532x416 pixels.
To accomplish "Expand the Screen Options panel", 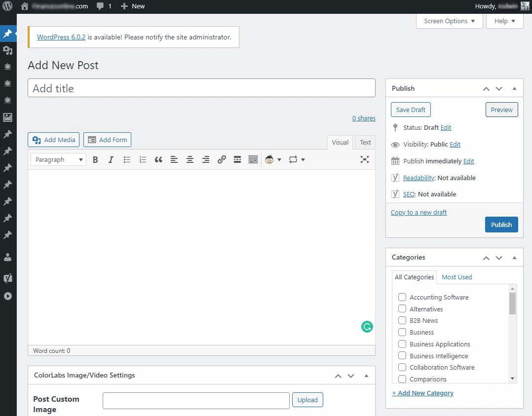I will coord(449,21).
